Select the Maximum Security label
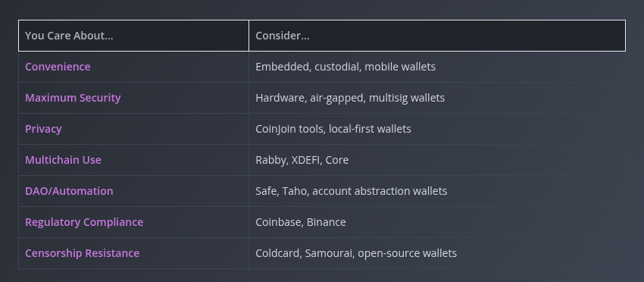Screen dimensions: 644x282 point(73,98)
